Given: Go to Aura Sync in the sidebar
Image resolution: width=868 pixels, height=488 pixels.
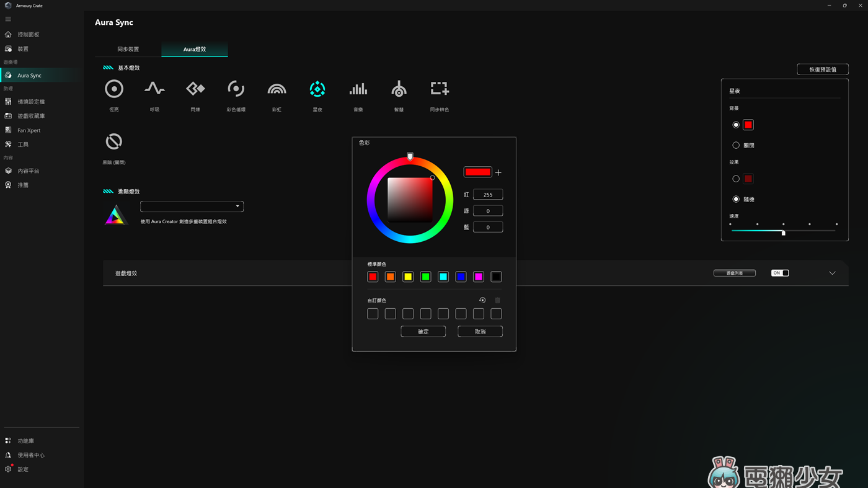Looking at the screenshot, I should click(x=42, y=76).
